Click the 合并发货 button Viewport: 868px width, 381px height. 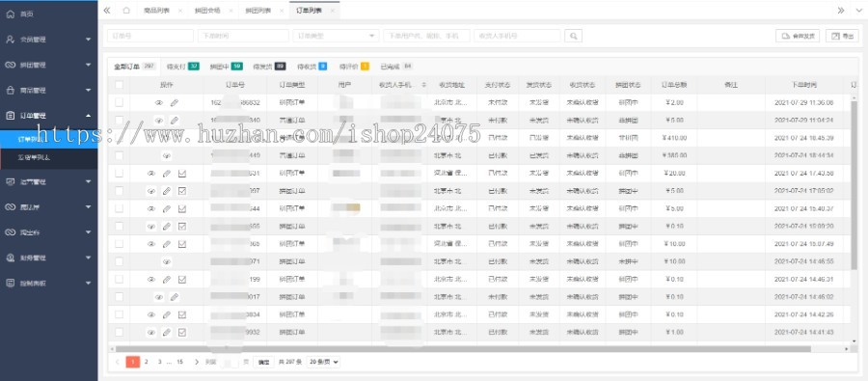click(798, 36)
